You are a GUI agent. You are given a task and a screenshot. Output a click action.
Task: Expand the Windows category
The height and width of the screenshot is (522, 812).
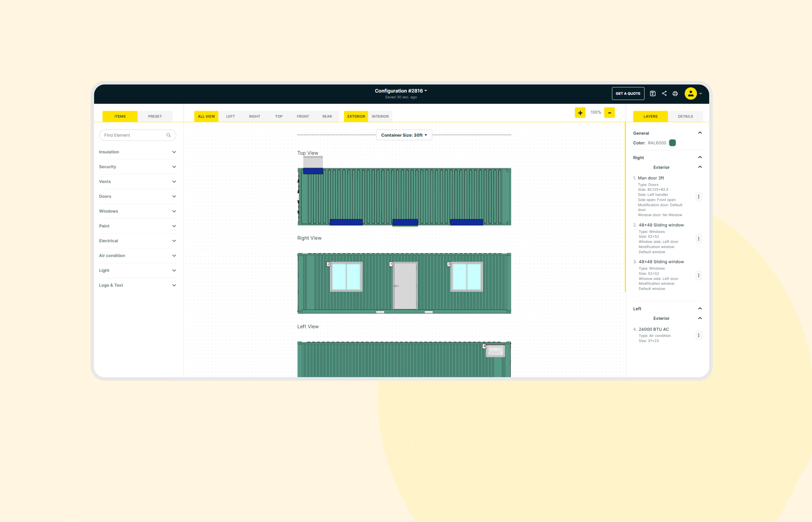[x=137, y=211]
